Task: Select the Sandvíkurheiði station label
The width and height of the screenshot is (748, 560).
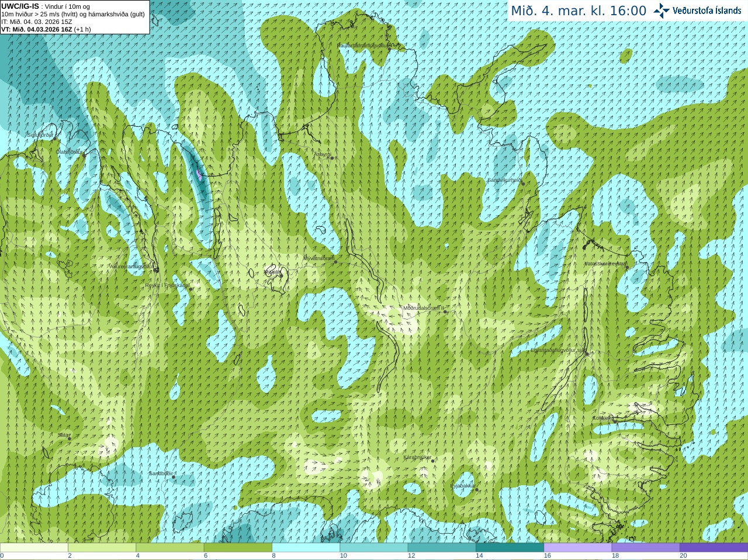Action: pyautogui.click(x=504, y=180)
